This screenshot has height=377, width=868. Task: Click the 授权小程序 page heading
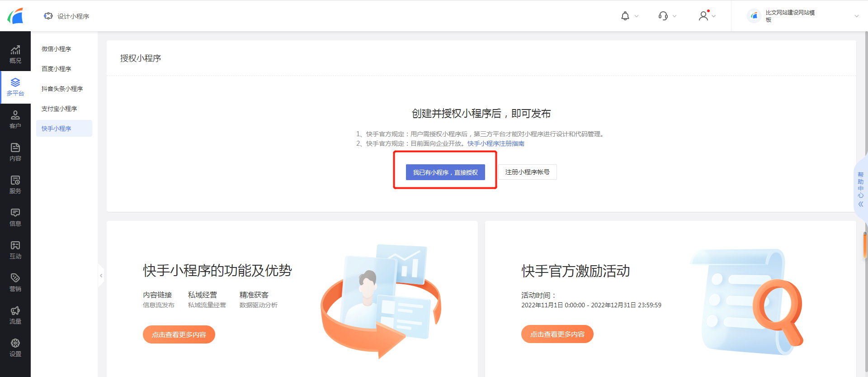141,58
